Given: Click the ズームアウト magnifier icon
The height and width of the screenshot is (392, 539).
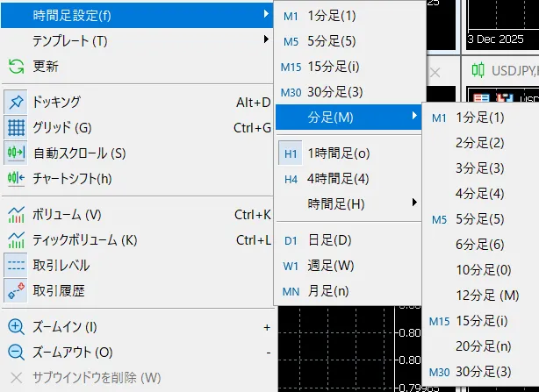Looking at the screenshot, I should point(16,353).
